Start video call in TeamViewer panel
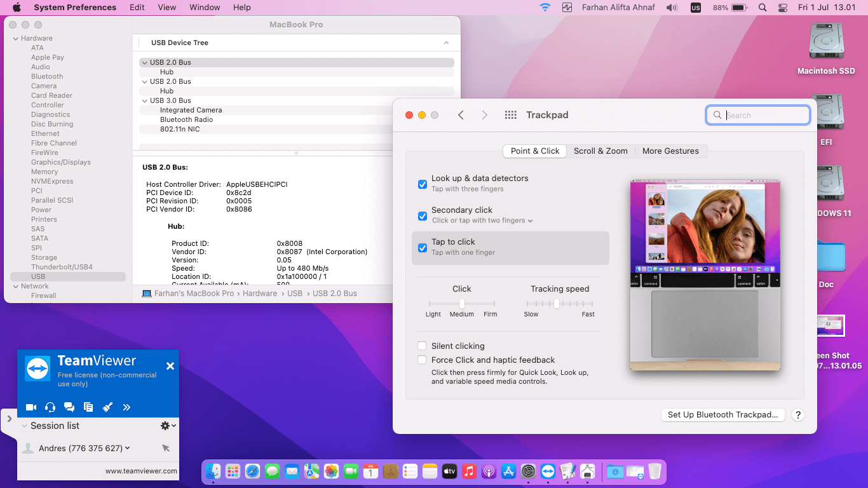This screenshot has height=488, width=868. 31,407
